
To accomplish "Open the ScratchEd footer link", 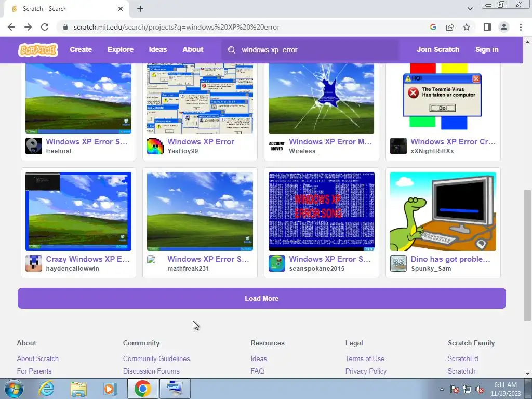I will pos(463,358).
